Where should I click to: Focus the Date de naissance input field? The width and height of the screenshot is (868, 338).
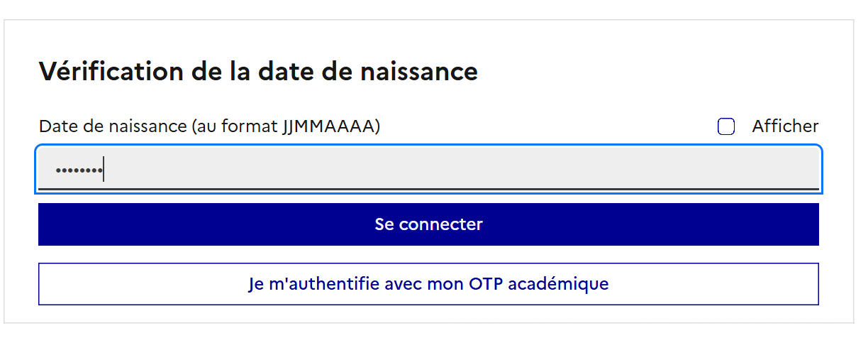pos(428,169)
